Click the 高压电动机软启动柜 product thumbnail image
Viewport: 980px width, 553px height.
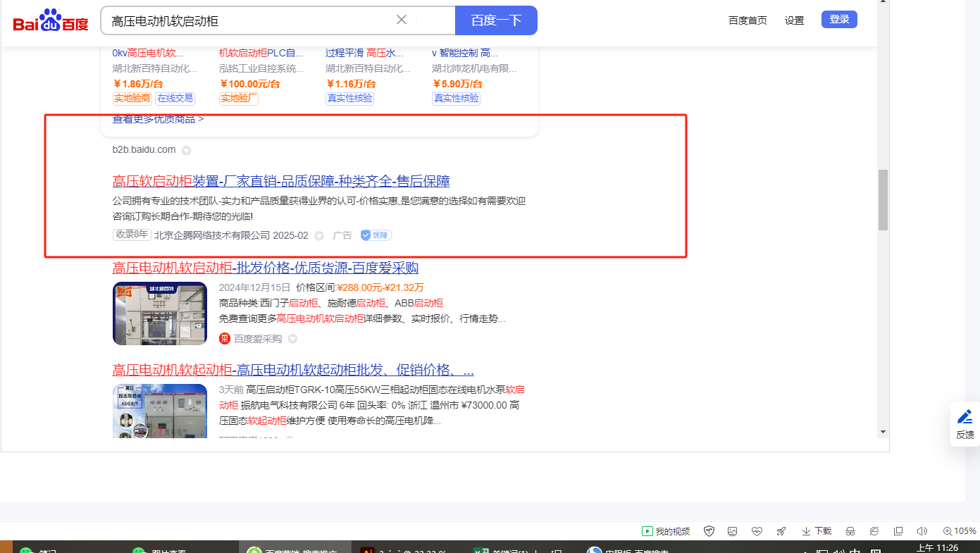(160, 313)
